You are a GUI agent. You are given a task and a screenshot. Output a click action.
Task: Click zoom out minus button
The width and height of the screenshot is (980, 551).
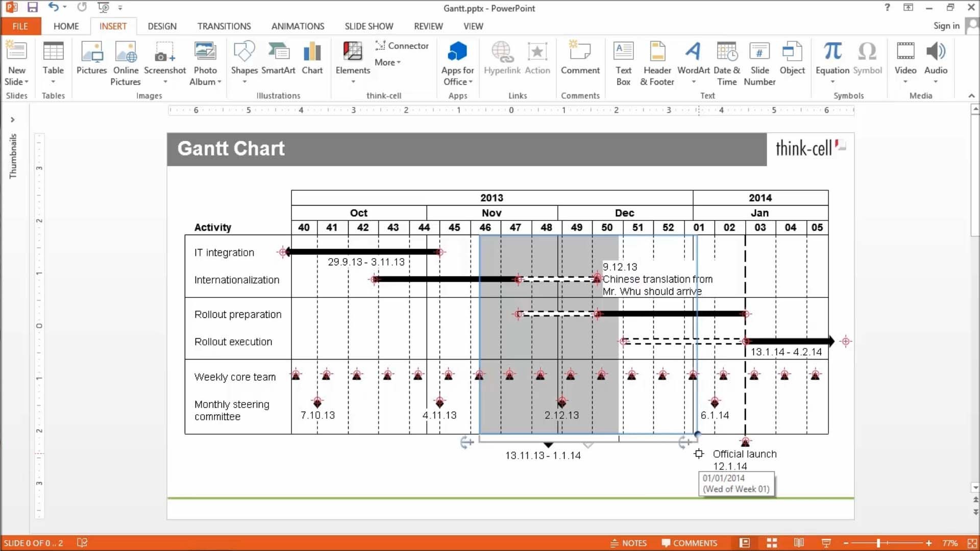[x=845, y=543]
